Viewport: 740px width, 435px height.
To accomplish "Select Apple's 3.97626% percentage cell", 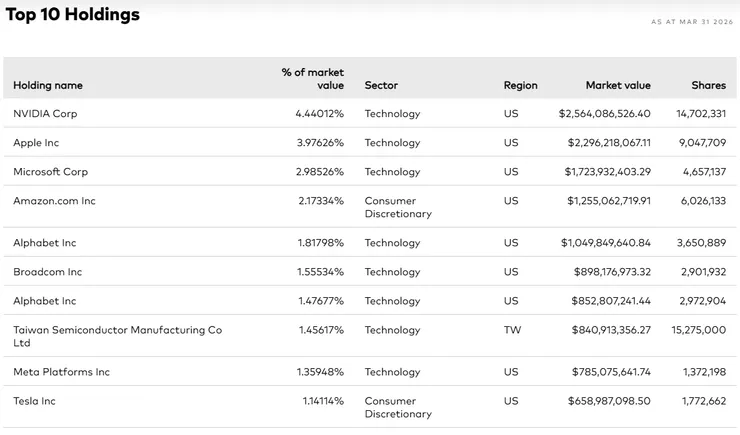I will (x=320, y=143).
